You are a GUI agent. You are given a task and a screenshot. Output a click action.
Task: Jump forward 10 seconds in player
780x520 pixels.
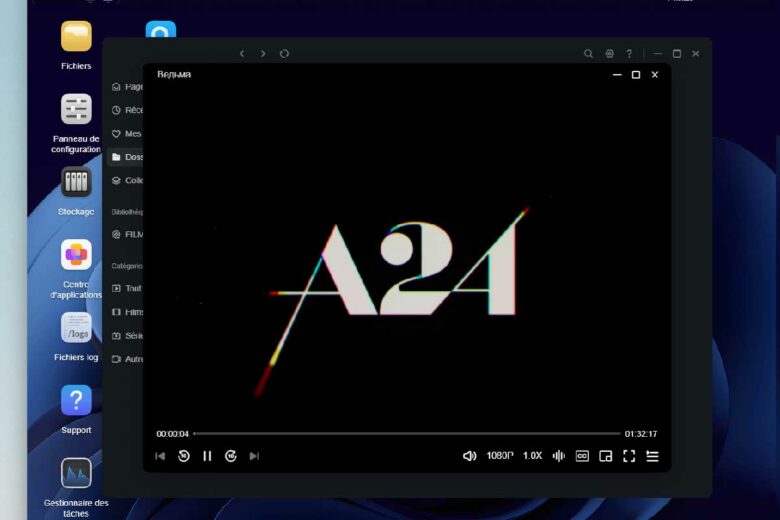pos(230,456)
